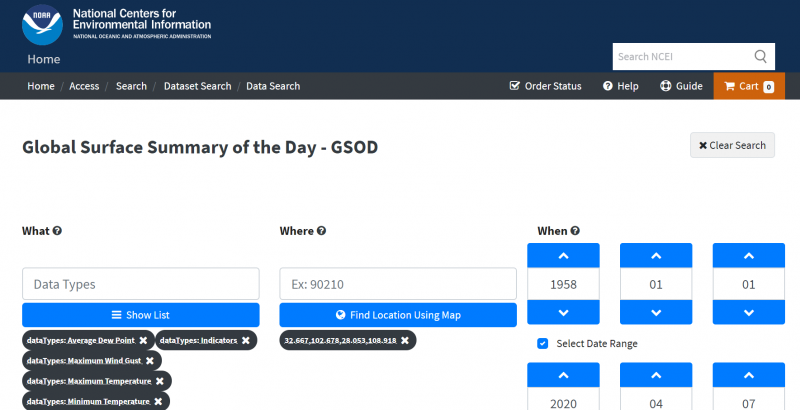Click the Data Types input field
The image size is (800, 410).
pyautogui.click(x=140, y=284)
